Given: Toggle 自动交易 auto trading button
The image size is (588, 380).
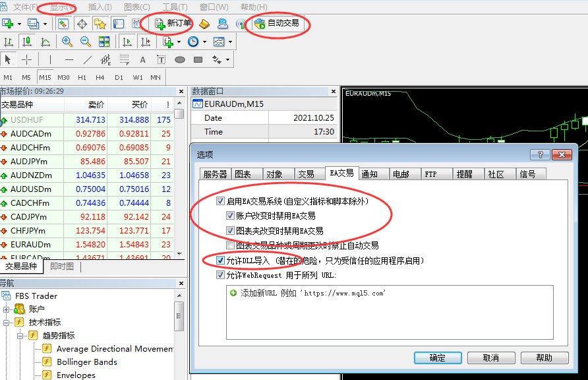Looking at the screenshot, I should [277, 24].
